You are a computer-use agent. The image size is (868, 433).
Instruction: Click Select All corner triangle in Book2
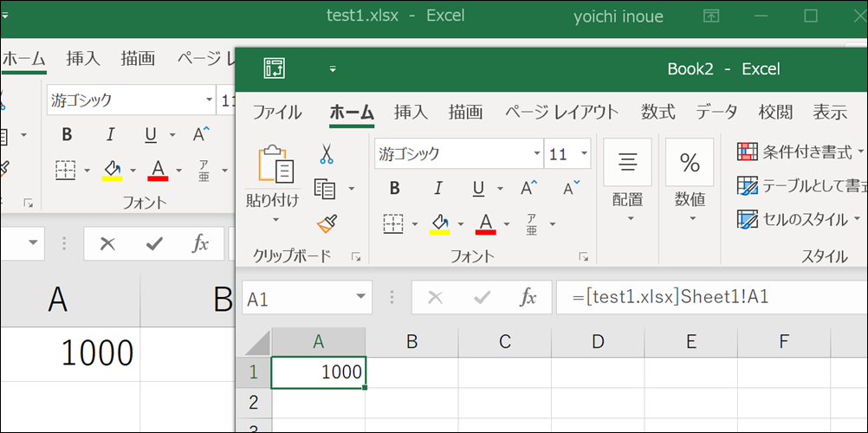tap(257, 342)
